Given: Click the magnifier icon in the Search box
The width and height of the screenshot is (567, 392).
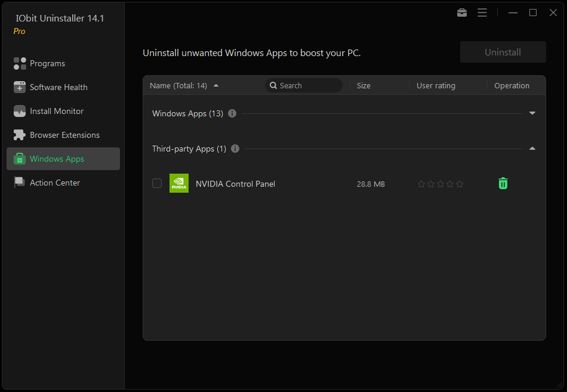Looking at the screenshot, I should pyautogui.click(x=273, y=86).
